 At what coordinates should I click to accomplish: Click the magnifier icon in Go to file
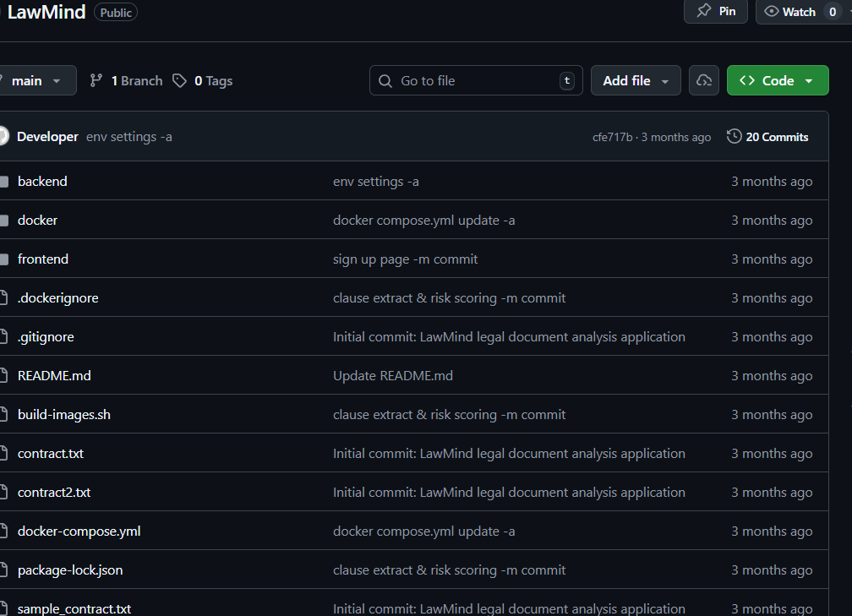coord(385,81)
